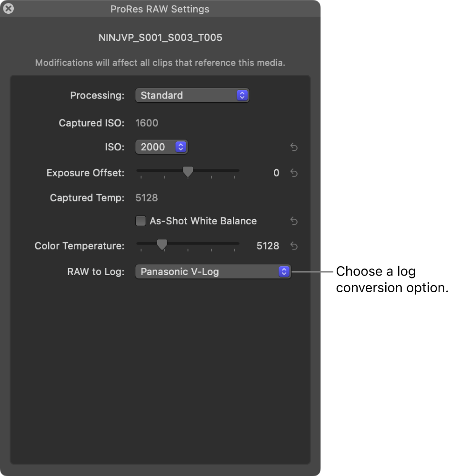Click the Exposure Offset slider handle
Viewport: 460px width, 476px height.
click(x=188, y=172)
